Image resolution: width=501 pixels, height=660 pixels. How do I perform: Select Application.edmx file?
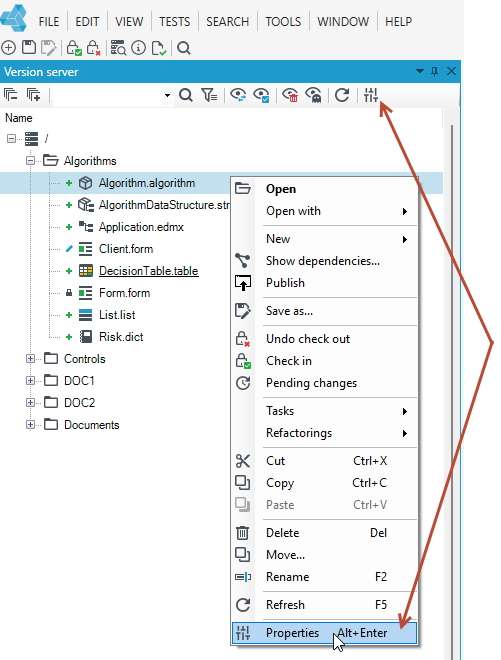point(141,227)
